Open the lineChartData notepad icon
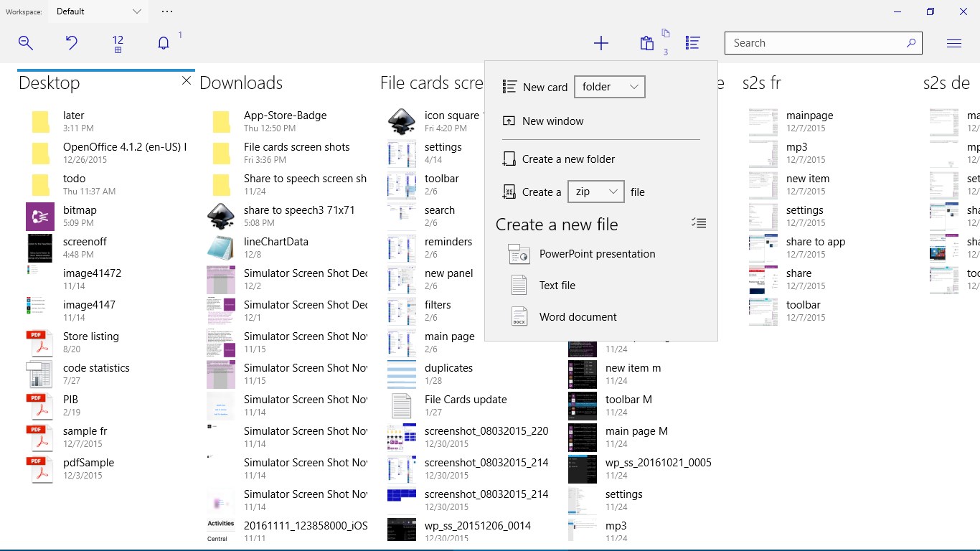Image resolution: width=980 pixels, height=551 pixels. (x=221, y=248)
